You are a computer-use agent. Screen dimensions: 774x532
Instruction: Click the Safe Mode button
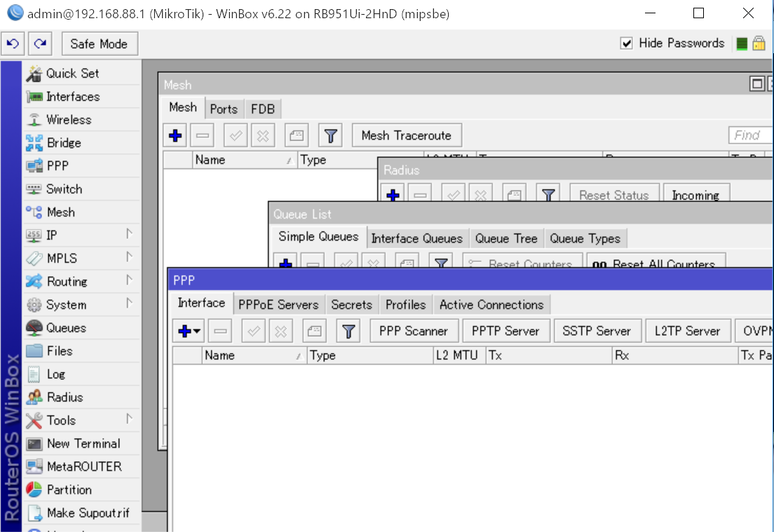pos(100,44)
